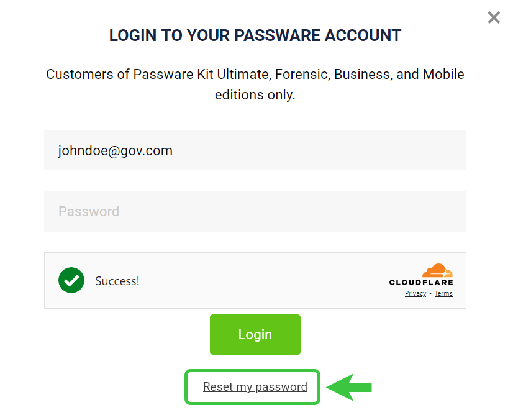Focus the Password input field
The width and height of the screenshot is (513, 420).
(x=255, y=211)
